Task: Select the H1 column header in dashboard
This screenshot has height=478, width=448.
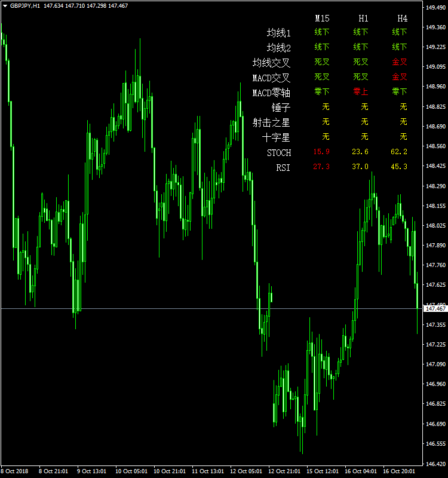Action: point(363,19)
